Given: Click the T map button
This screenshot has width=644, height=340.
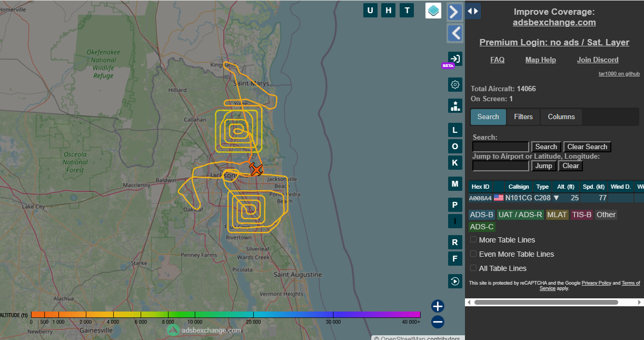Looking at the screenshot, I should (407, 10).
